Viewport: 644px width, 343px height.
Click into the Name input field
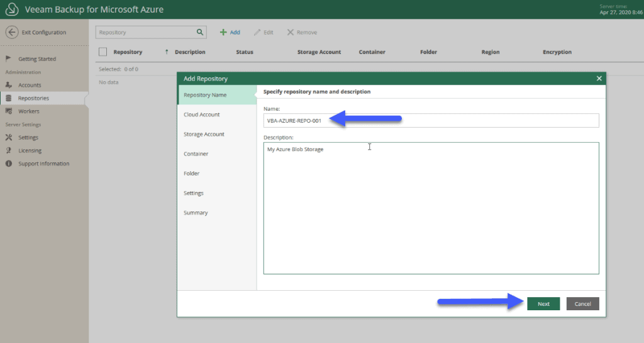[431, 120]
